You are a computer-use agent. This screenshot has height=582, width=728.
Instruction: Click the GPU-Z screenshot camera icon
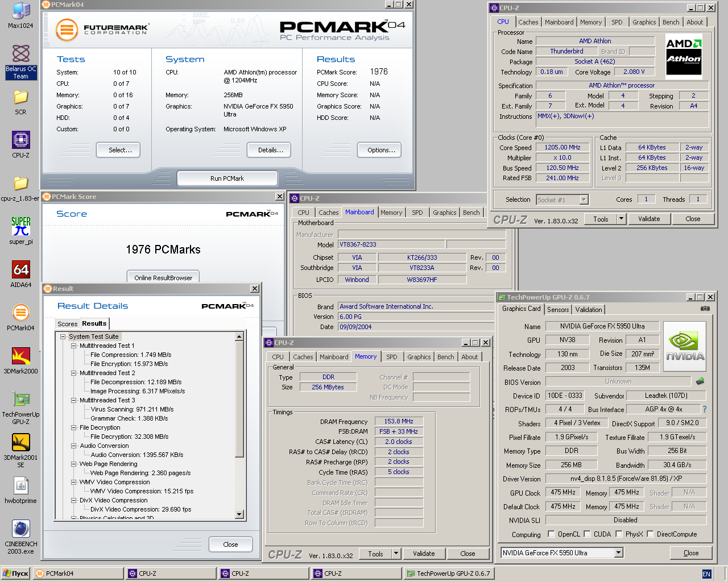[705, 309]
